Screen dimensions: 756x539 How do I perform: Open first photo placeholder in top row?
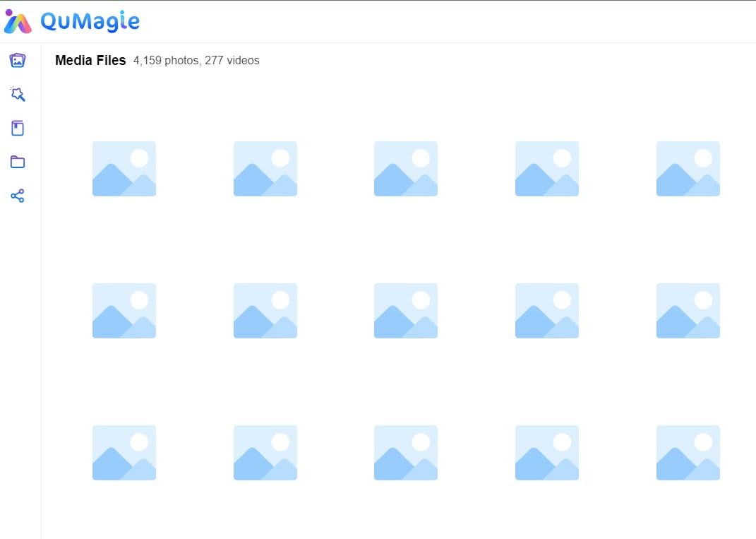tap(124, 168)
